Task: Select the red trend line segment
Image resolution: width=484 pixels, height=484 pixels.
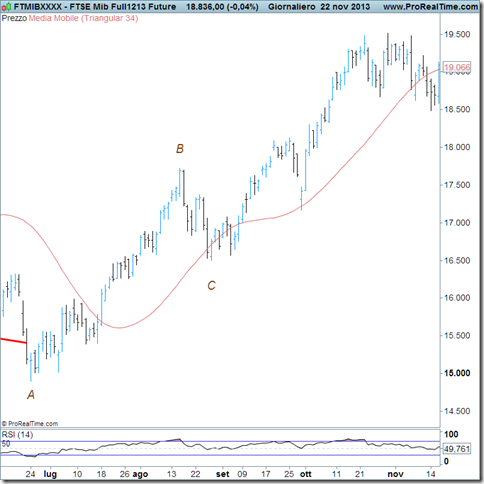Action: (x=13, y=341)
